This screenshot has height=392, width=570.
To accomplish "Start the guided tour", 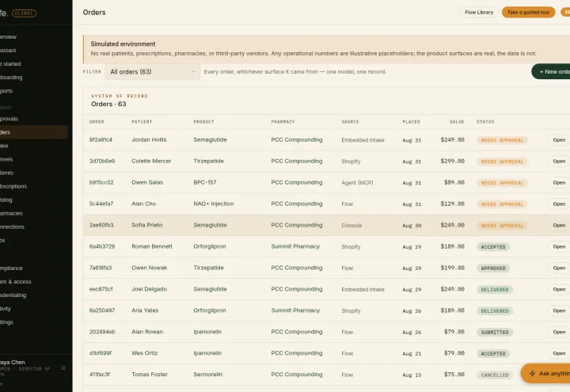I will point(528,13).
